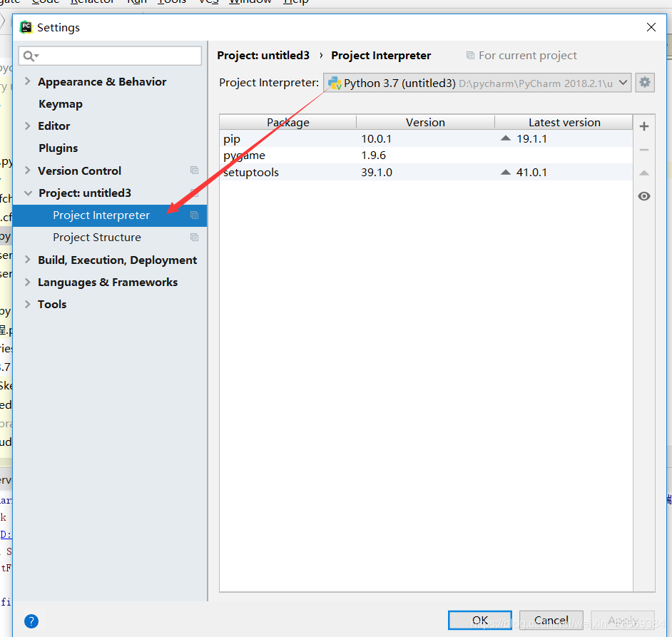Select Project Structure tree item
Image resolution: width=672 pixels, height=637 pixels.
(x=110, y=238)
